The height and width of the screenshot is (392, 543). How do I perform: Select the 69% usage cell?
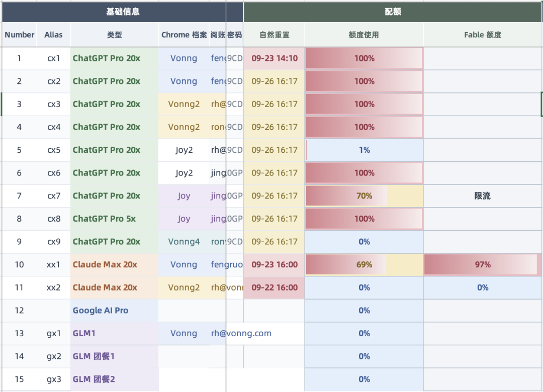(x=364, y=264)
